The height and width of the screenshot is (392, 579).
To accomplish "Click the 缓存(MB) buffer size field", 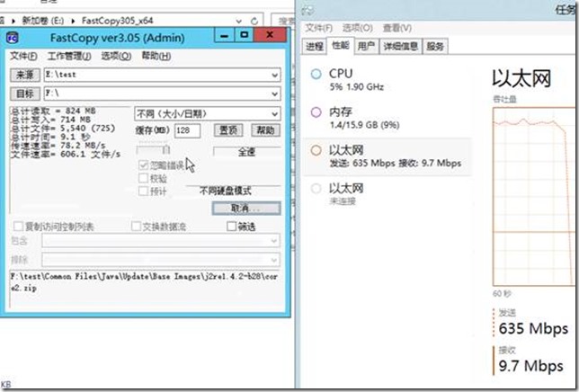I will tap(187, 130).
